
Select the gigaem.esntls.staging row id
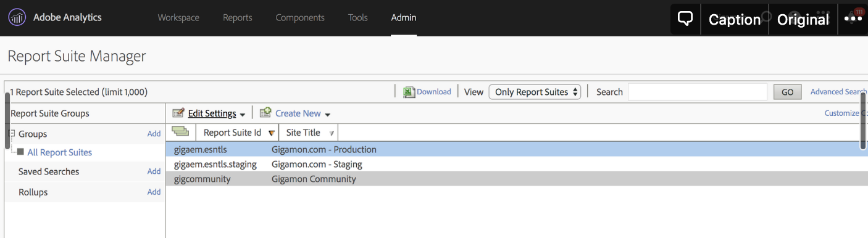[215, 164]
